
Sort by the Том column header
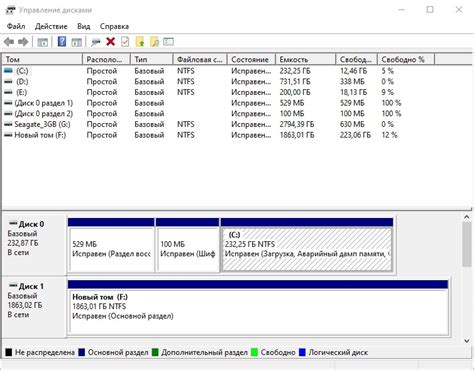point(42,59)
